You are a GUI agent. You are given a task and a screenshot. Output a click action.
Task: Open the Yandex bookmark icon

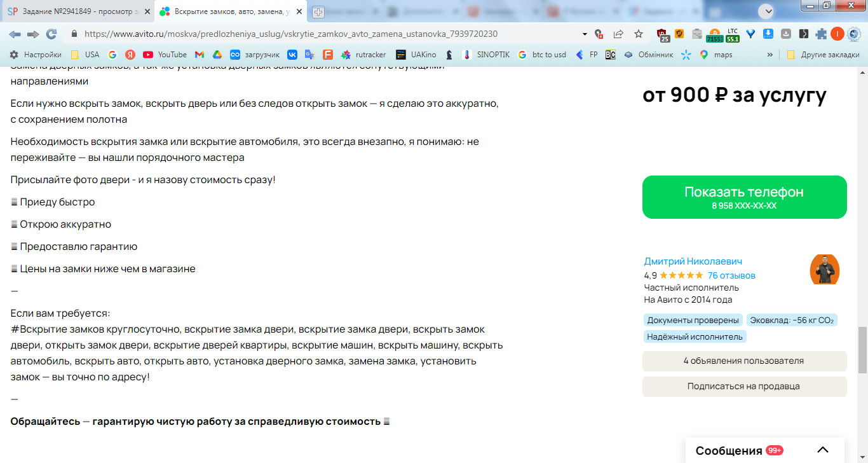pyautogui.click(x=130, y=55)
